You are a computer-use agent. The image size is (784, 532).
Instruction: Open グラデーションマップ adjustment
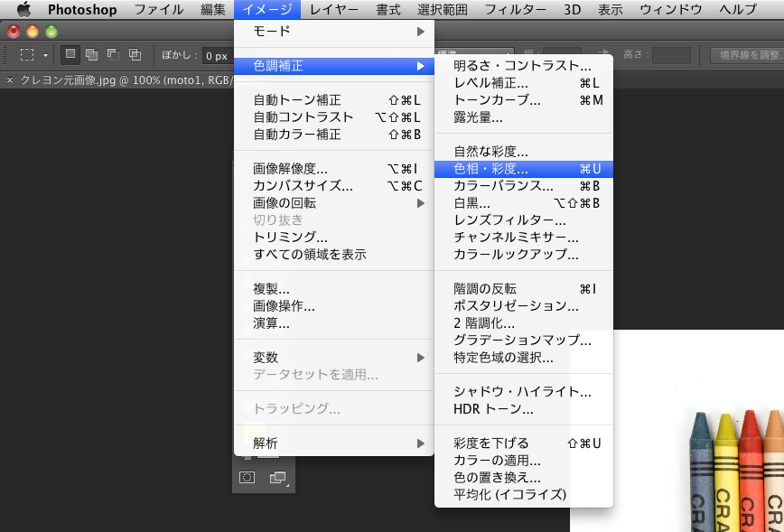coord(524,340)
